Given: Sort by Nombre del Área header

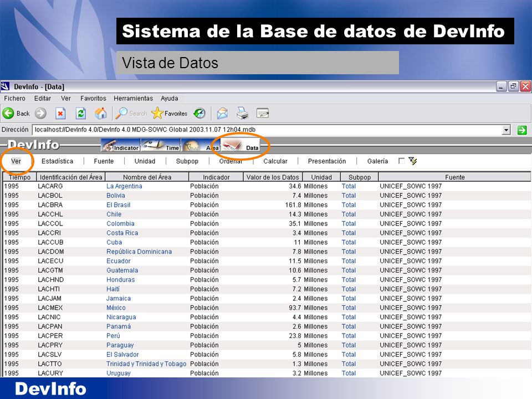Looking at the screenshot, I should pos(147,177).
